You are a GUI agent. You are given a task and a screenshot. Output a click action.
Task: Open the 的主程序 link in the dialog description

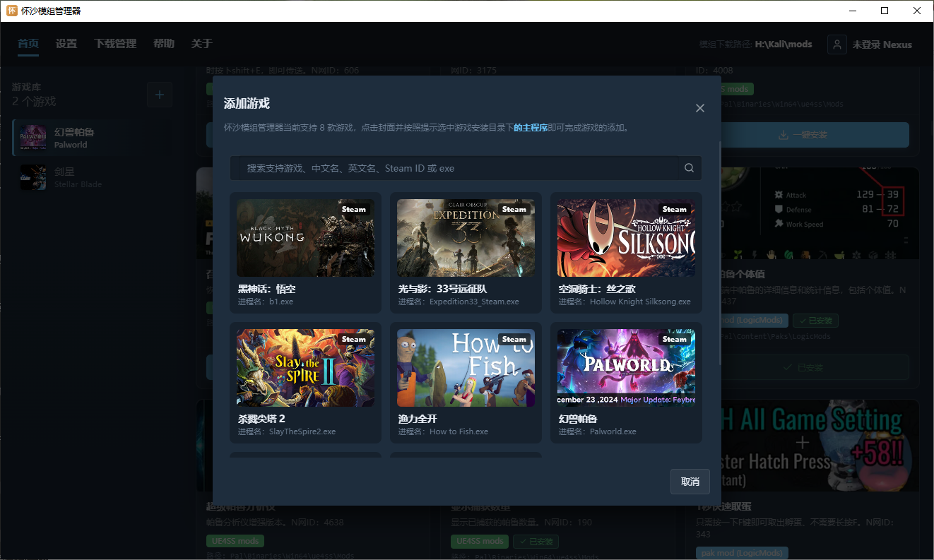pos(531,128)
